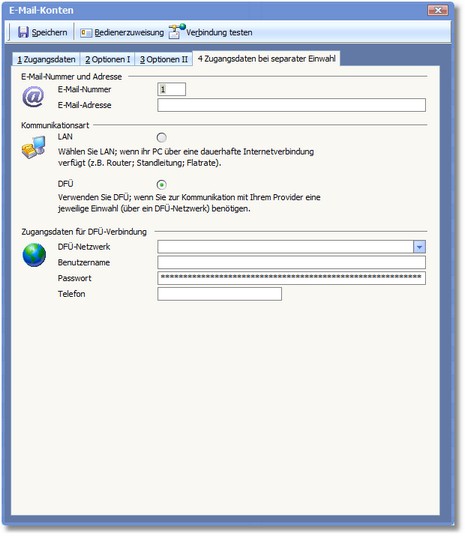Click the Verbindung testen button text
Screen dimensions: 465x536
[x=219, y=32]
